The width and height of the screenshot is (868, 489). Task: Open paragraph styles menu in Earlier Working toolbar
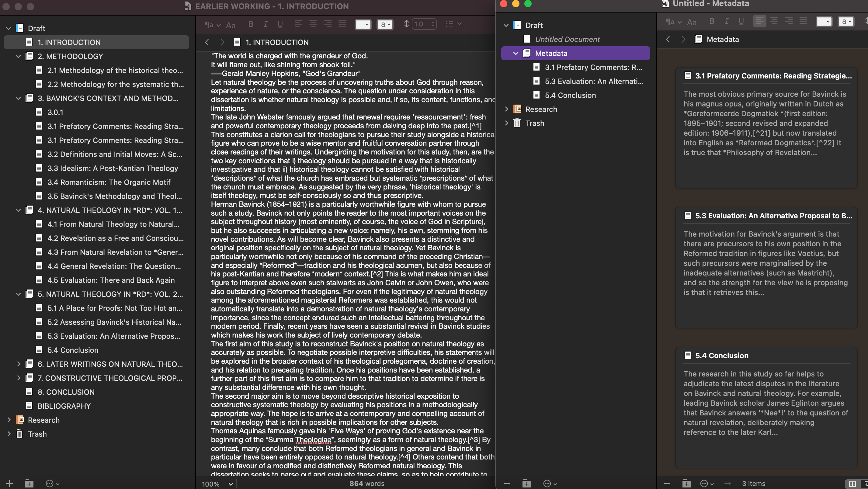point(213,25)
